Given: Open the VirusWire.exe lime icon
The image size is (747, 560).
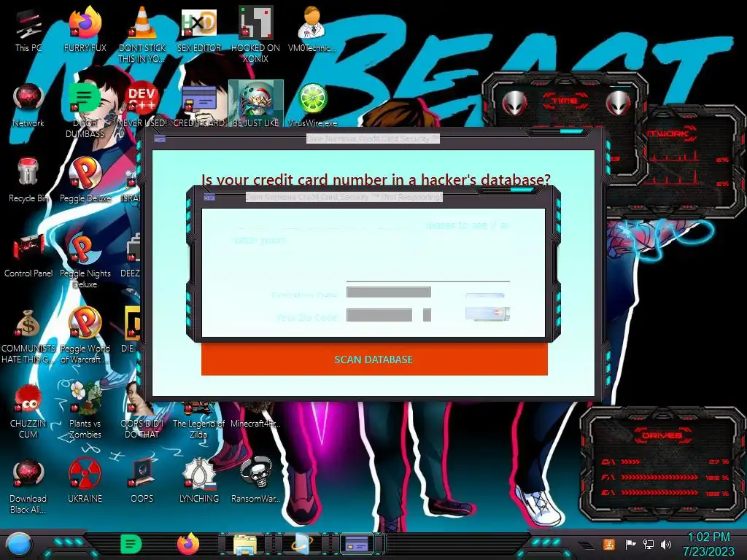Looking at the screenshot, I should coord(312,105).
